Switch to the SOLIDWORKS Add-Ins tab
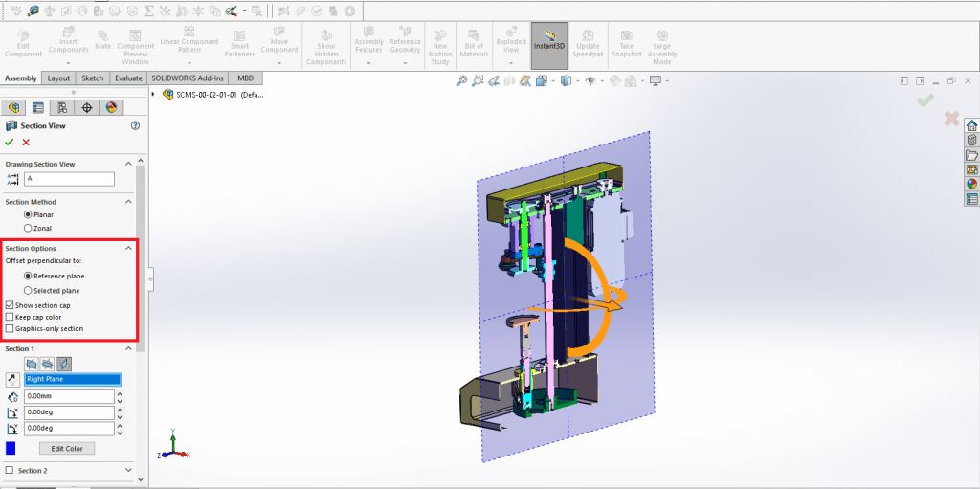The width and height of the screenshot is (980, 489). (189, 78)
